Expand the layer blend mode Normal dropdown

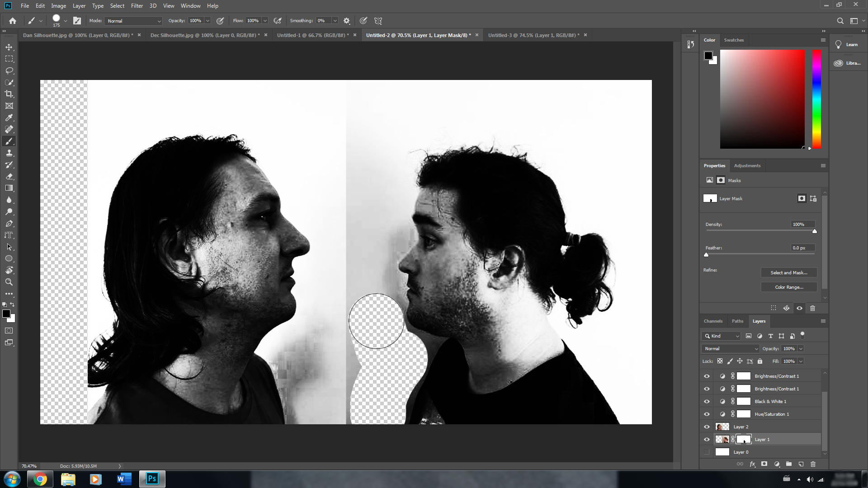(731, 348)
